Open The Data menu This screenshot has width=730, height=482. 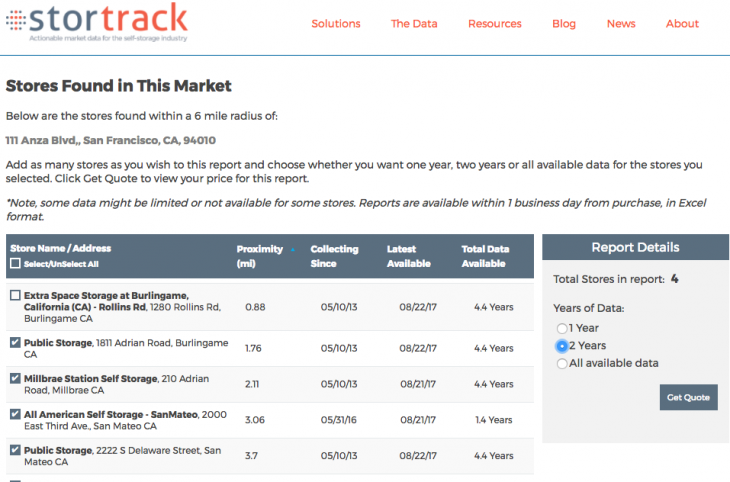(414, 24)
